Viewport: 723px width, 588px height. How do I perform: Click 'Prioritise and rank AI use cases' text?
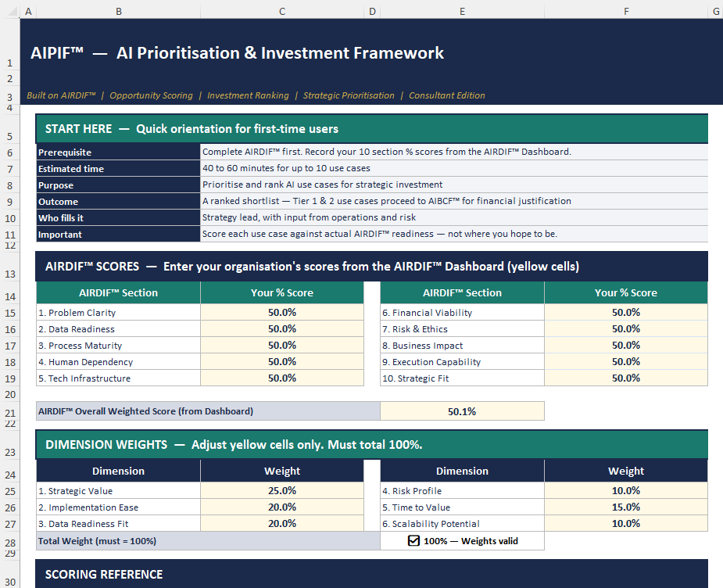tap(322, 185)
